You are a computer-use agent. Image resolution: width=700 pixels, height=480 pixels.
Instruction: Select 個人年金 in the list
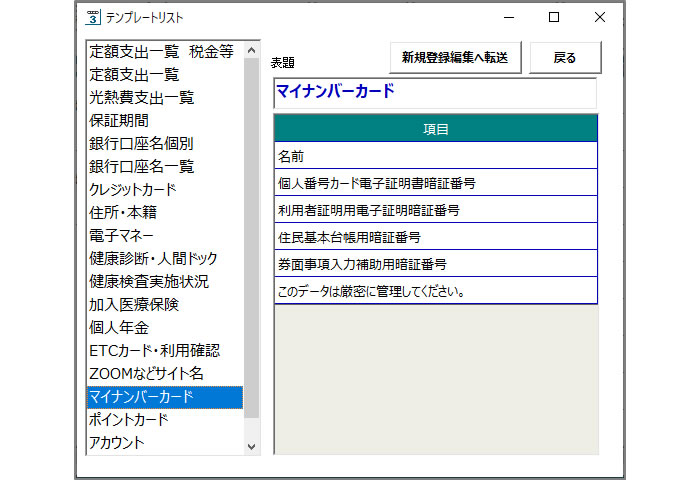[x=165, y=328]
